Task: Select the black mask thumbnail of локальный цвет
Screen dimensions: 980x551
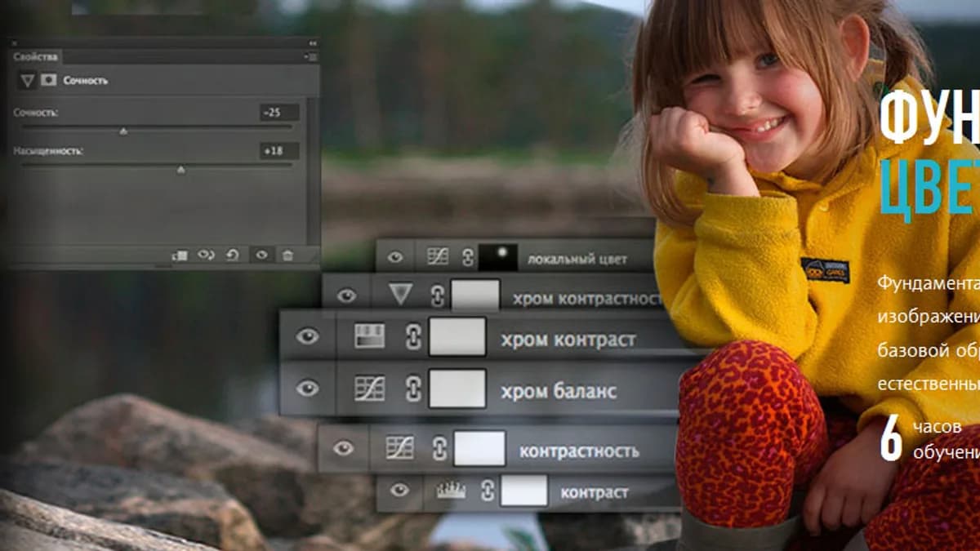Action: tap(498, 257)
